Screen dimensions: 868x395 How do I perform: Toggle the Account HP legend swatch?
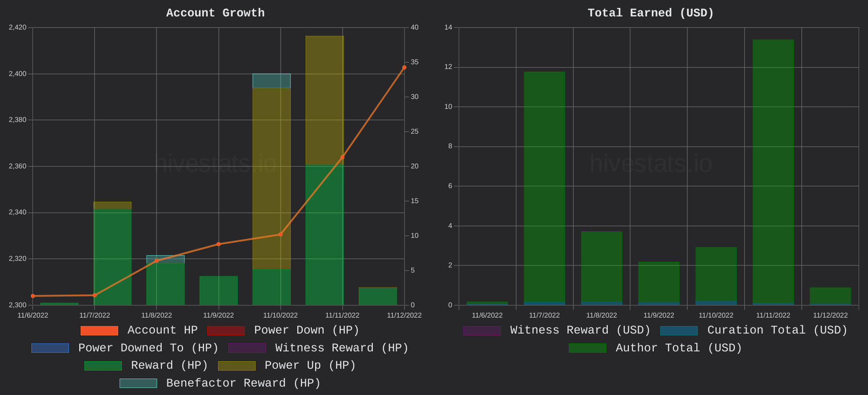point(99,331)
